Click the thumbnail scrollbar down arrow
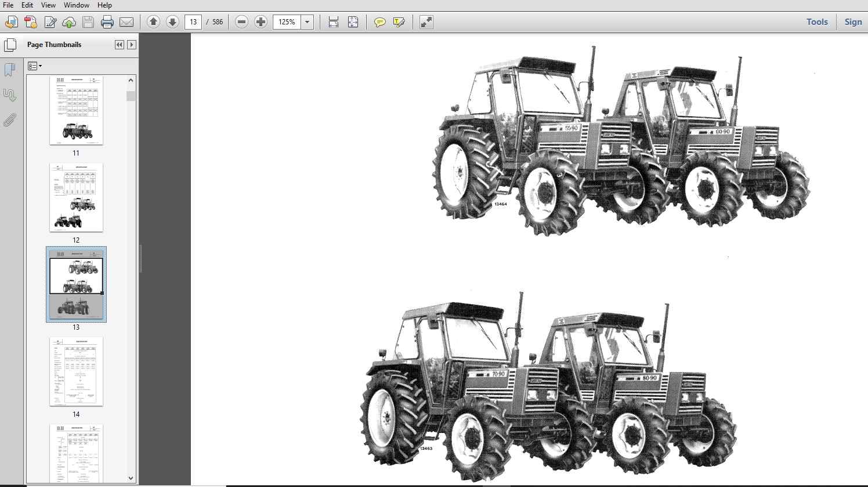Viewport: 868px width, 487px height. (131, 478)
